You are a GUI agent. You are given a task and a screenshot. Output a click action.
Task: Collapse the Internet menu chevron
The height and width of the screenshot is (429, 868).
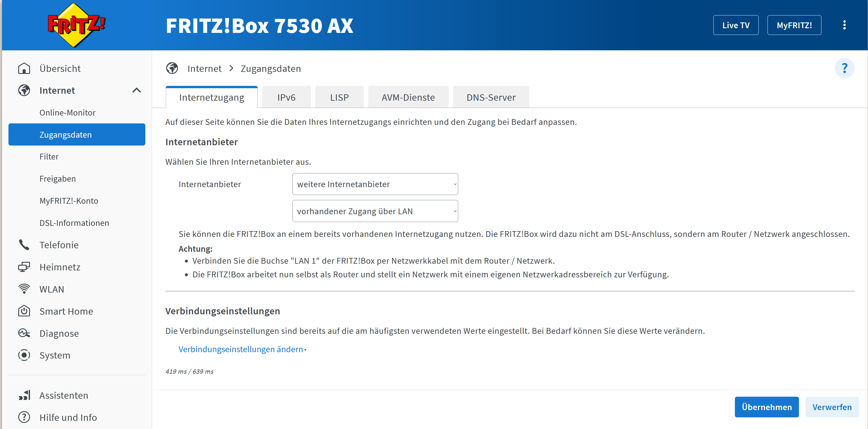[137, 90]
